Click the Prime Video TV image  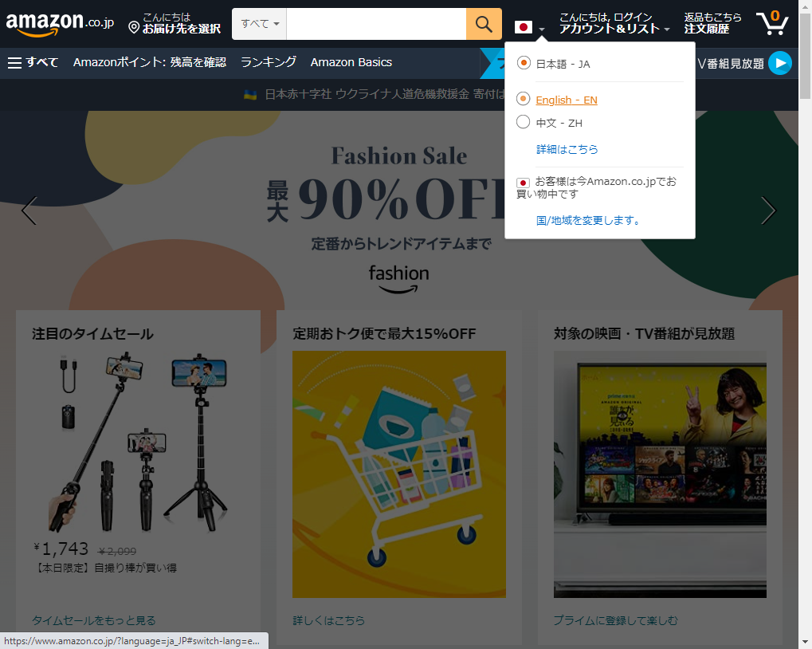[x=660, y=474]
